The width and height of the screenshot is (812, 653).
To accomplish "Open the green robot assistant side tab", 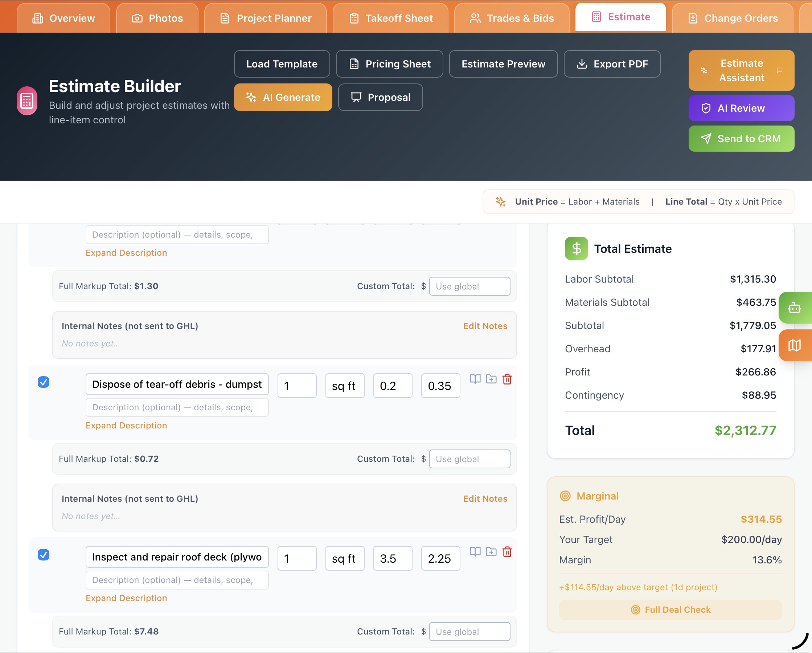I will point(794,308).
